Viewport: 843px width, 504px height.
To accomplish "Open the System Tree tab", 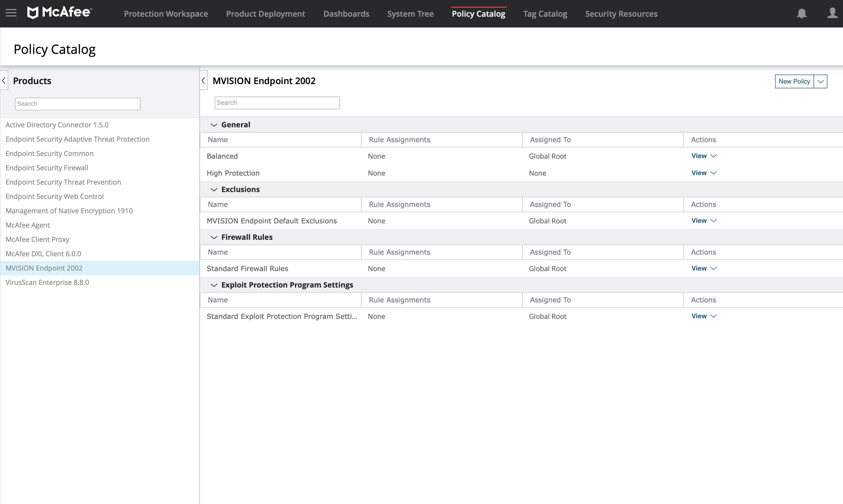I will (x=410, y=14).
